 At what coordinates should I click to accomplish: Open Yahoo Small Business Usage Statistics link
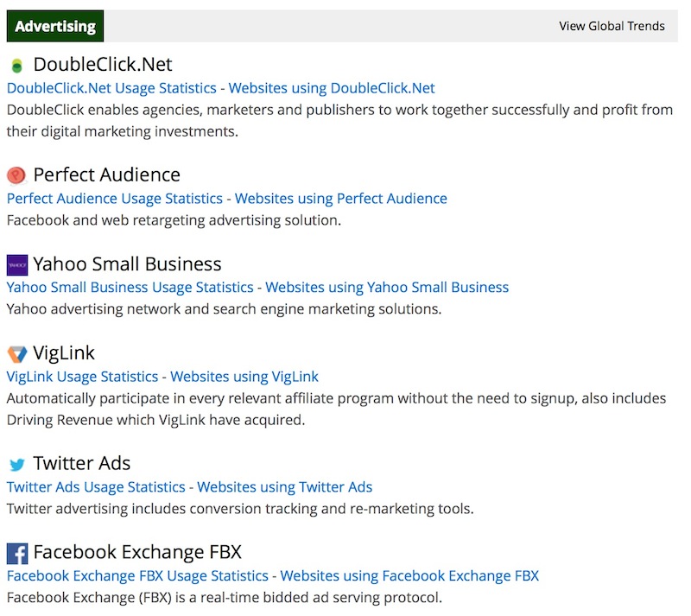coord(130,288)
